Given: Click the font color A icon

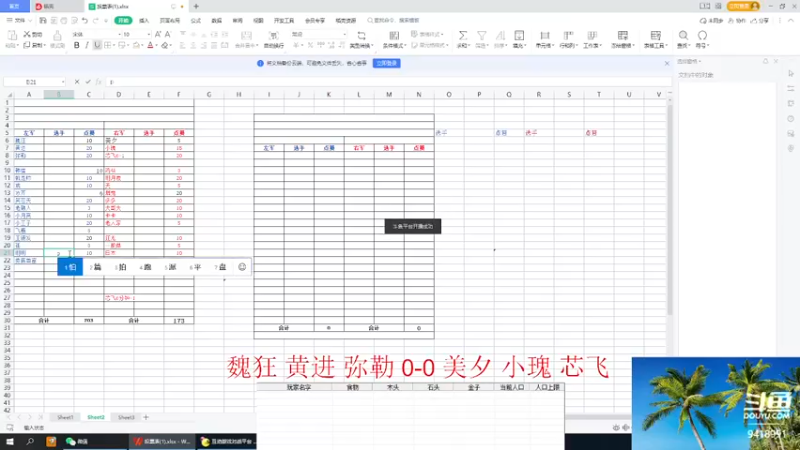Looking at the screenshot, I should [x=150, y=45].
